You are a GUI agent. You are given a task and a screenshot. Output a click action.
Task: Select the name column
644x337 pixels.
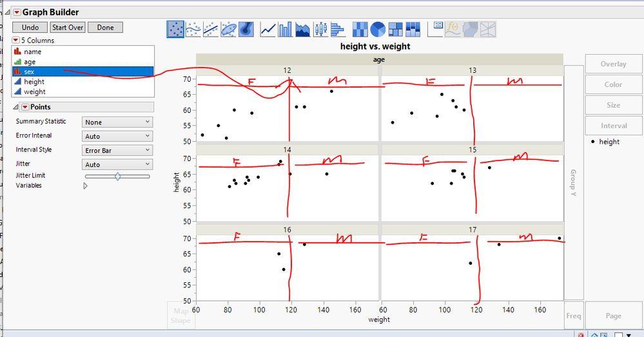83,52
